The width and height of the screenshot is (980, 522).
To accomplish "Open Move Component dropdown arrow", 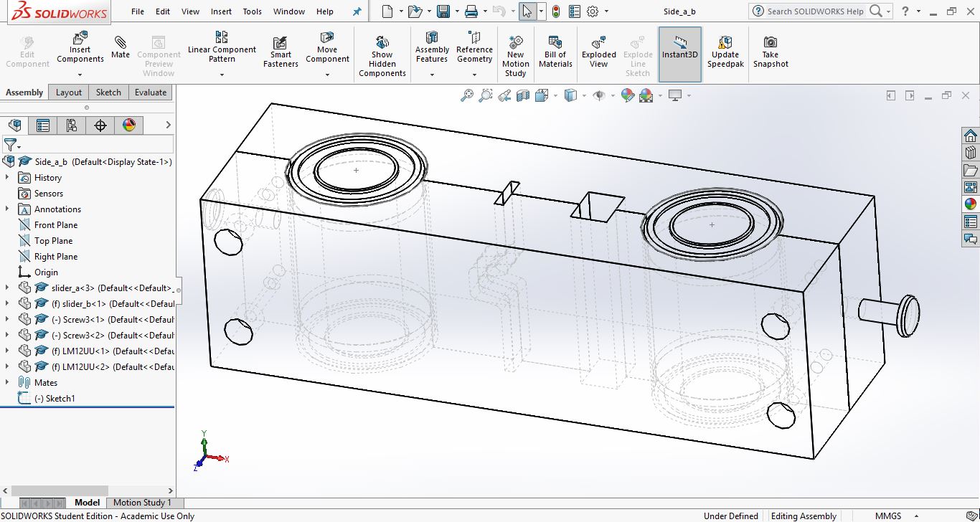I will tap(327, 75).
